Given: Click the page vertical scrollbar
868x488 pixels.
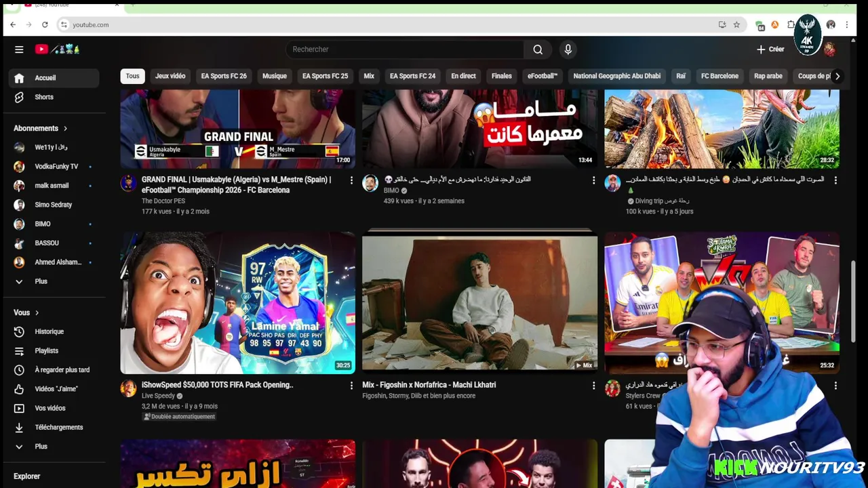Looking at the screenshot, I should click(x=854, y=303).
